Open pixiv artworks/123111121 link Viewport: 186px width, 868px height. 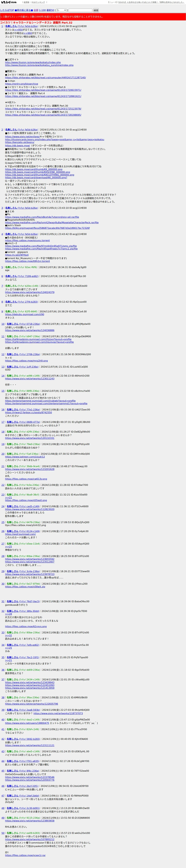pos(30,745)
